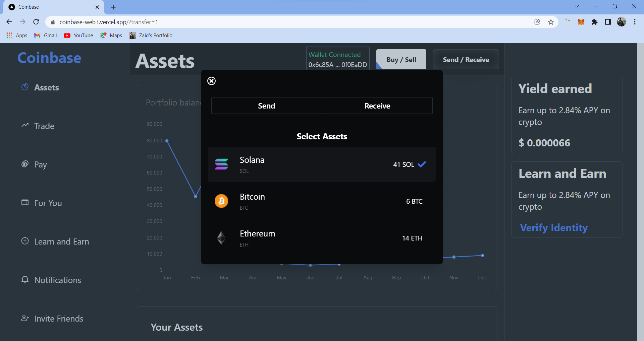The height and width of the screenshot is (341, 644).
Task: Open the Verify Identity link
Action: click(x=554, y=227)
